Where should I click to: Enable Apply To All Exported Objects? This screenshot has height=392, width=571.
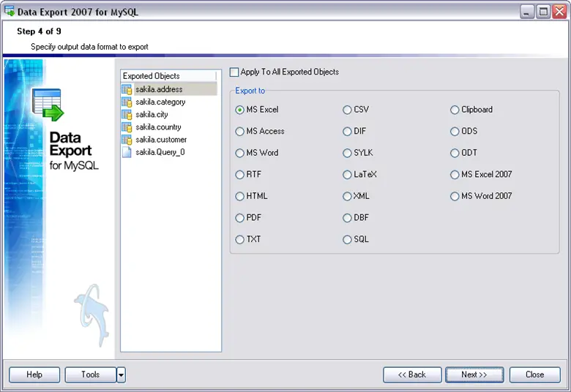click(234, 72)
